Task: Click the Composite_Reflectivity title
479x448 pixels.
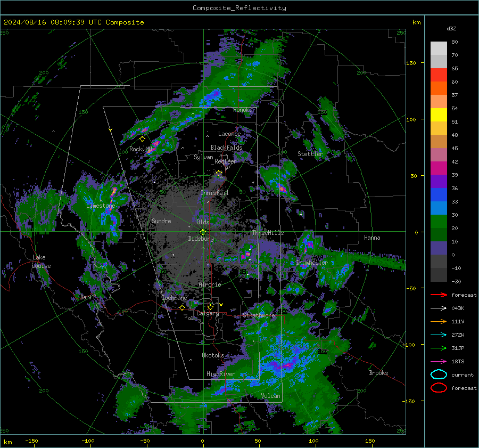Action: coord(240,8)
